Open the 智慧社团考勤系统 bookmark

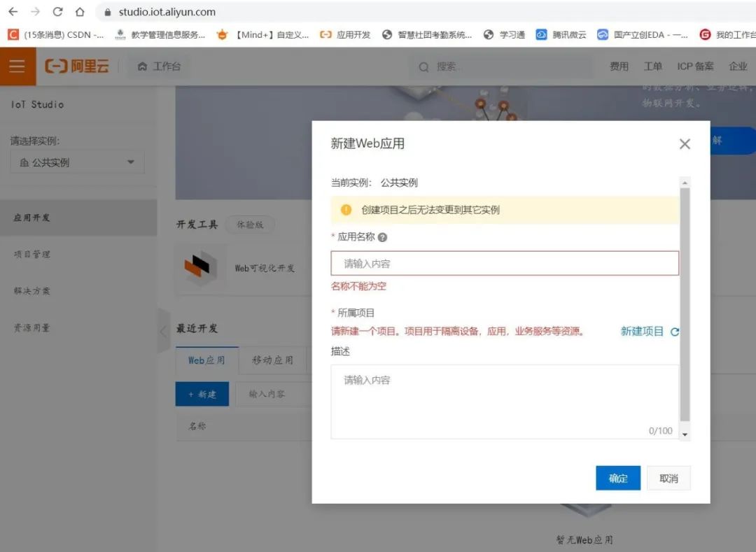click(427, 35)
